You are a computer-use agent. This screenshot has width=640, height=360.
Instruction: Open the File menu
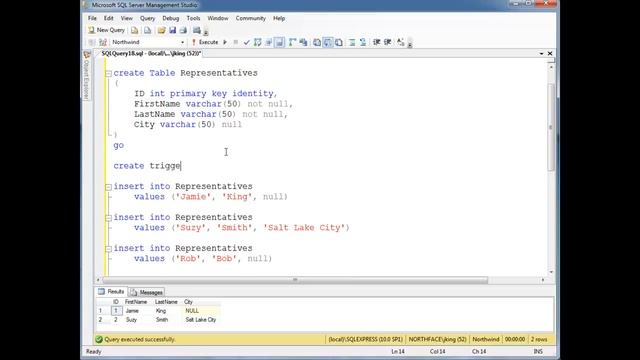point(92,18)
